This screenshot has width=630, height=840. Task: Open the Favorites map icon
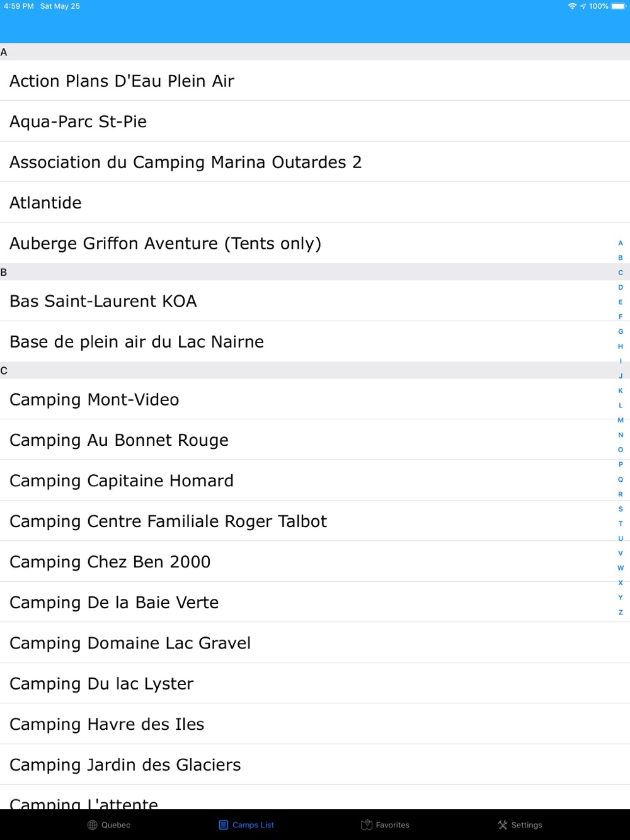(x=367, y=825)
